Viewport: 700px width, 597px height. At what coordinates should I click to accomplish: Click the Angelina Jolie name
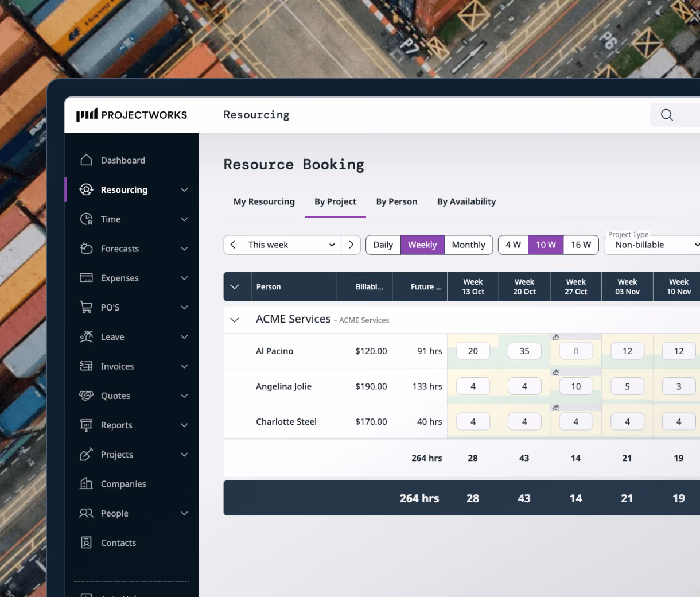click(283, 386)
